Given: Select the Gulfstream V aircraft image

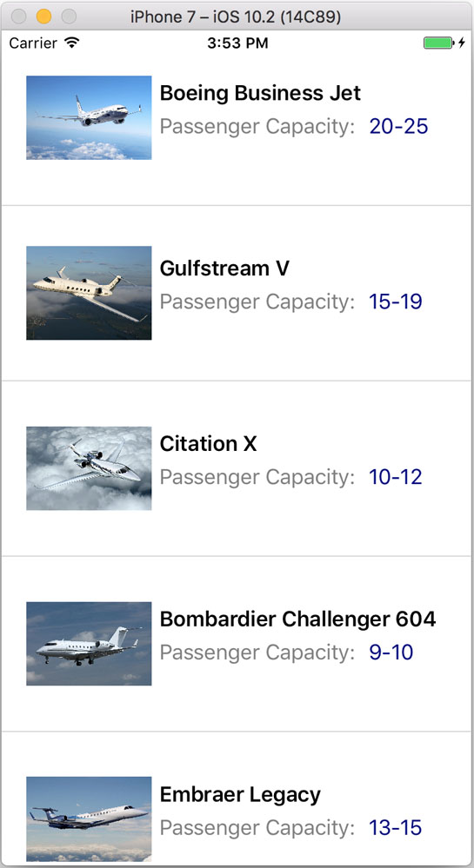Looking at the screenshot, I should tap(89, 293).
